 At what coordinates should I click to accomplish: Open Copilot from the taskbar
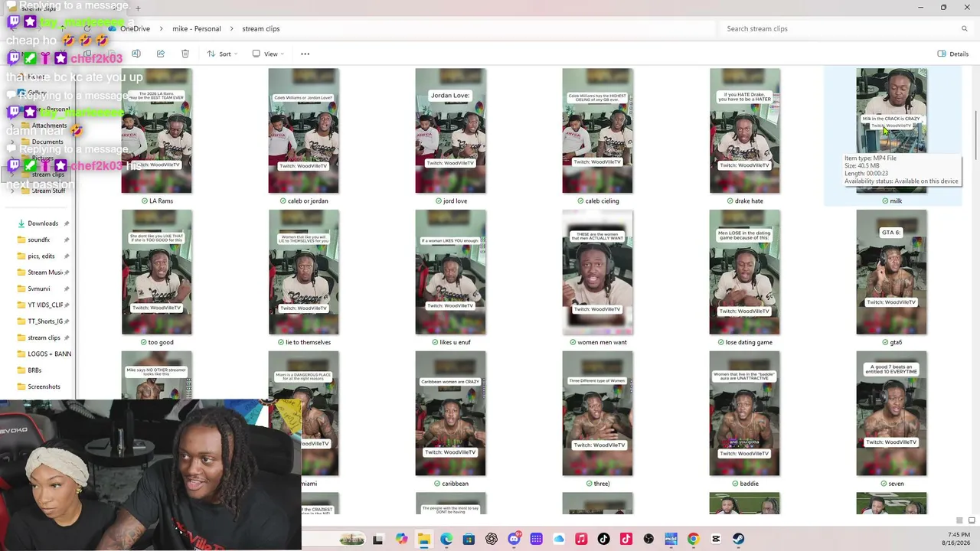coord(401,539)
